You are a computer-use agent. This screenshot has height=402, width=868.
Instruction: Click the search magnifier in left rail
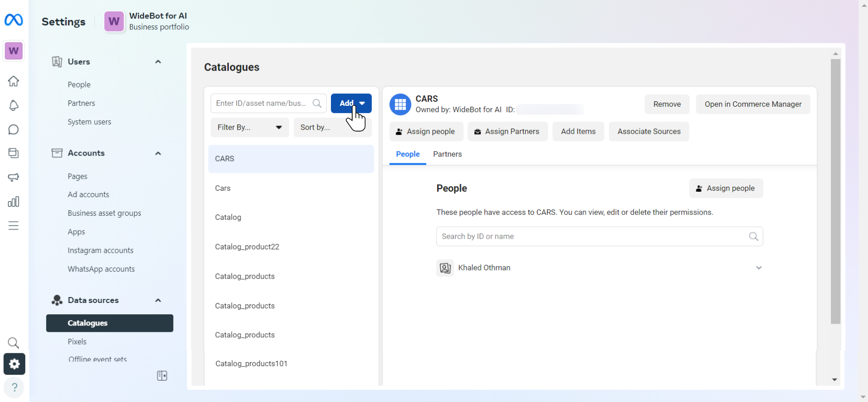(14, 343)
